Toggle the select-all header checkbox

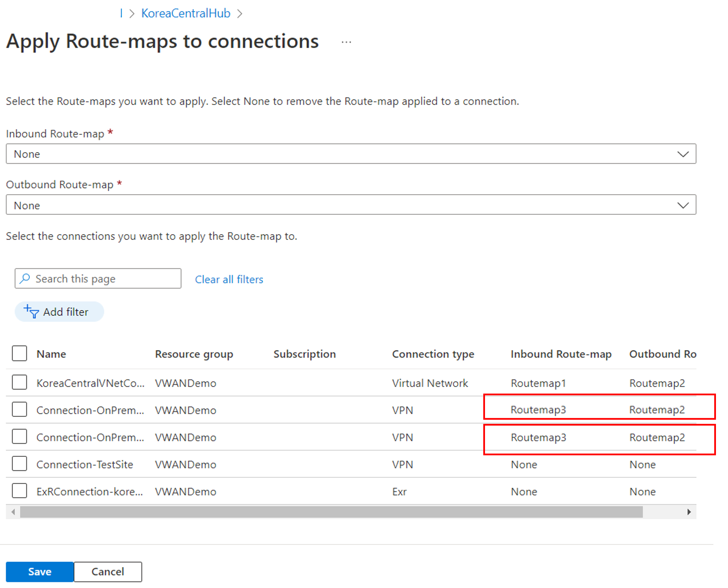19,354
